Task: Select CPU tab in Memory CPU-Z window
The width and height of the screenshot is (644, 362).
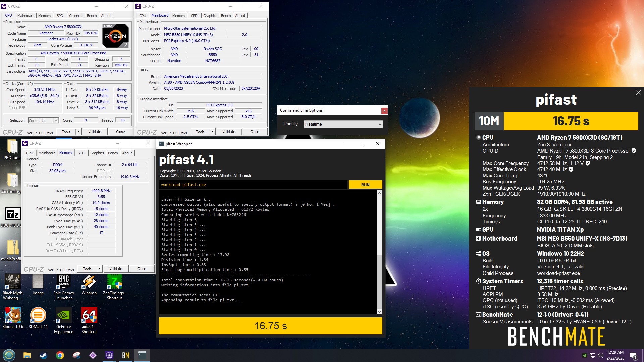Action: (x=30, y=153)
